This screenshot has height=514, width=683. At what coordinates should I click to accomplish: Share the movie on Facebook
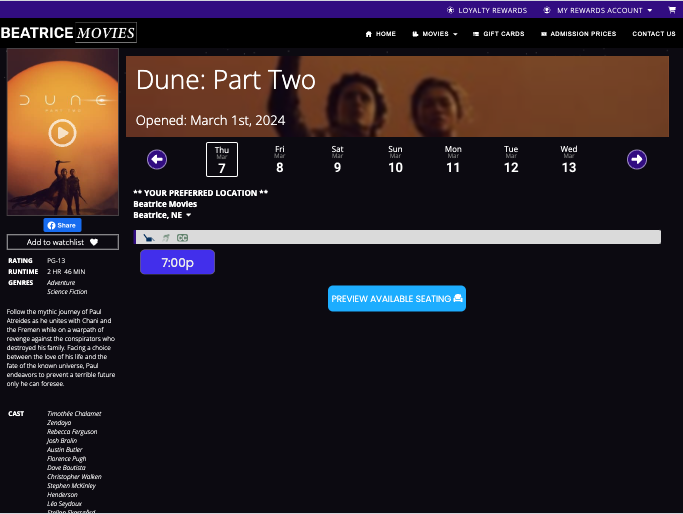click(x=62, y=225)
